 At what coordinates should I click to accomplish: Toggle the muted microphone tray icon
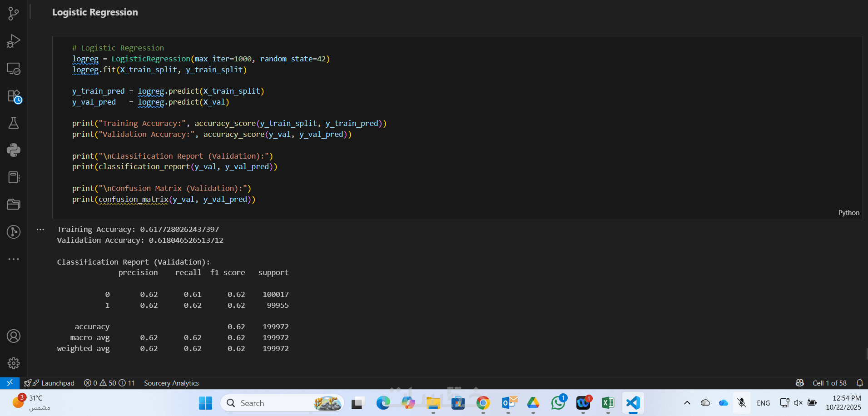click(x=742, y=403)
